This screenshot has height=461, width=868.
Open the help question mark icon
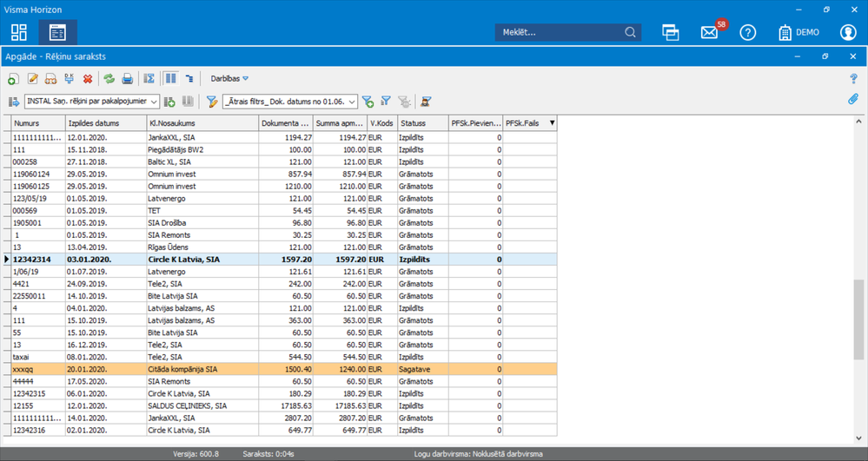click(x=747, y=32)
